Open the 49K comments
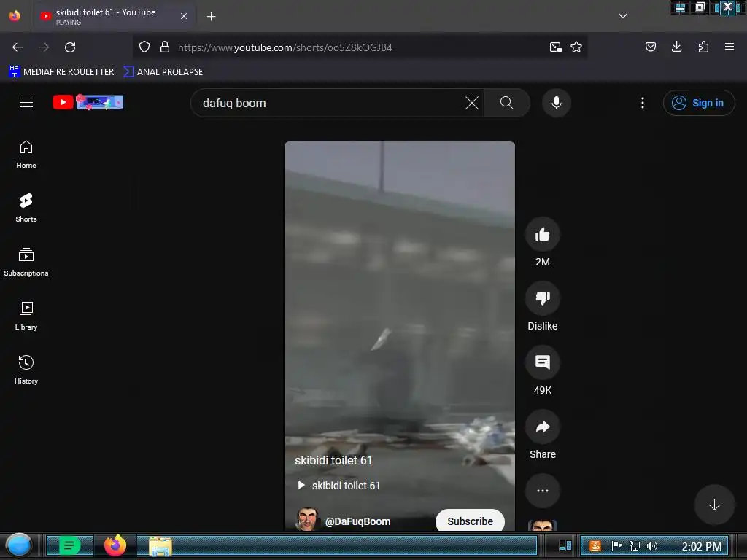This screenshot has width=747, height=560. 543,362
